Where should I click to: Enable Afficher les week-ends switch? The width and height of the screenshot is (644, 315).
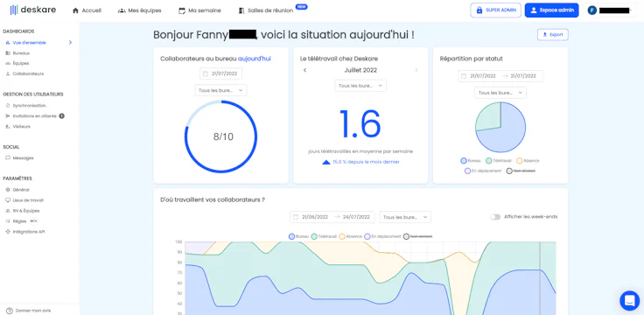[x=495, y=217]
